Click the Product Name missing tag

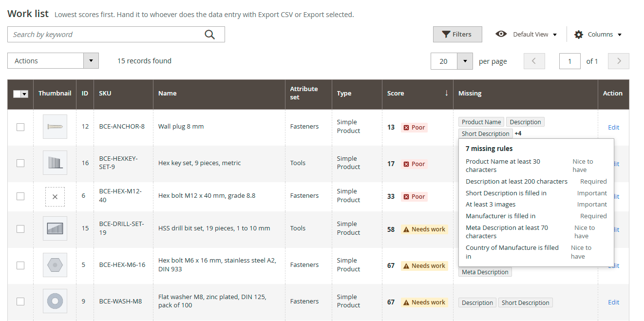tap(481, 122)
